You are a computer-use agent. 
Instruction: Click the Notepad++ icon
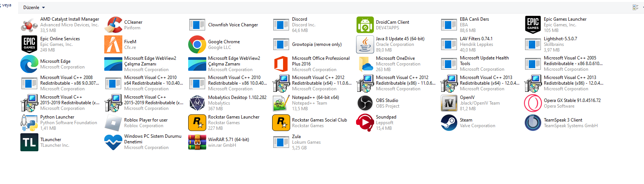[281, 103]
